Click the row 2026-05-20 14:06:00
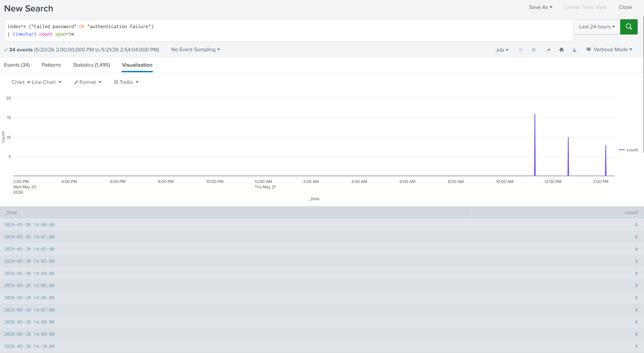Screen dimensions: 644x353 coord(322,298)
